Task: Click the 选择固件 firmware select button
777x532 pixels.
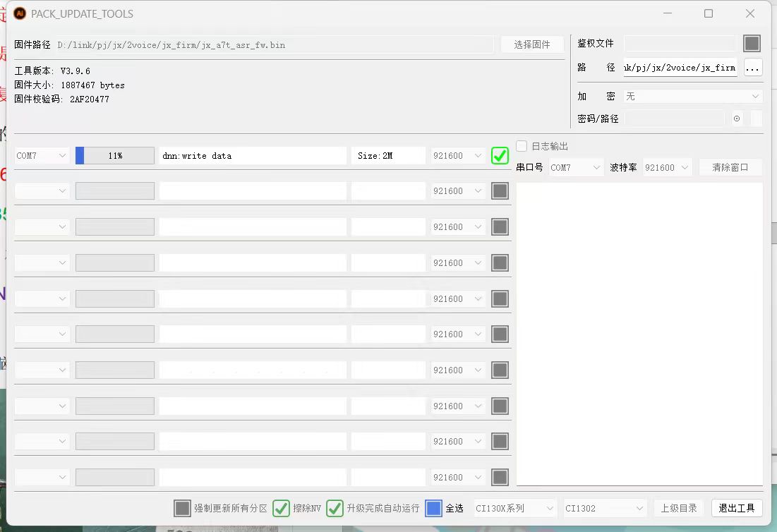Action: point(532,44)
